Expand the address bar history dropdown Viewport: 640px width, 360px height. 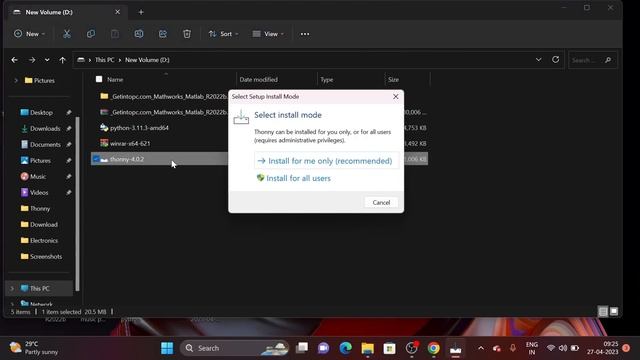pyautogui.click(x=538, y=60)
